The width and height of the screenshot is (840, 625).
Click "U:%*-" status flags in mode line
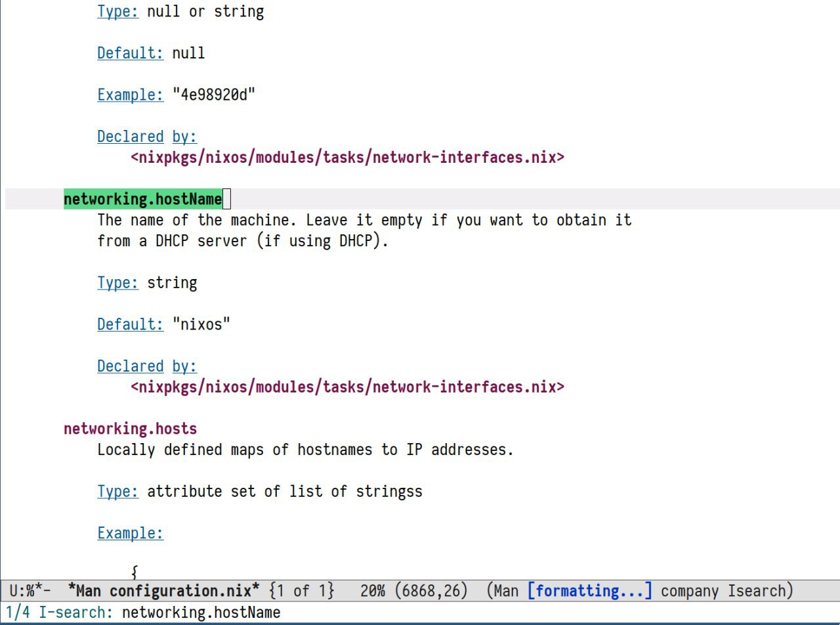click(30, 591)
